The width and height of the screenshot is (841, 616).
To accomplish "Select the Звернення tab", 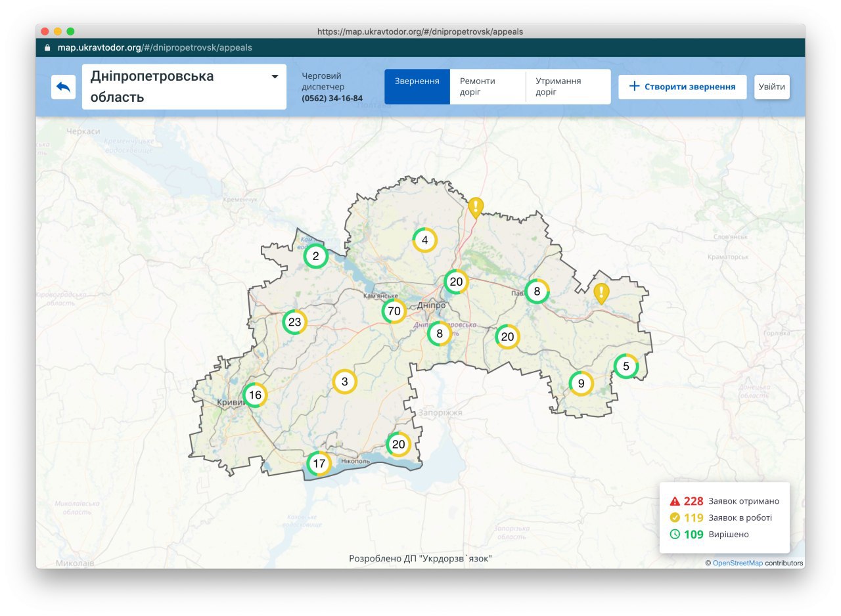I will [x=417, y=87].
